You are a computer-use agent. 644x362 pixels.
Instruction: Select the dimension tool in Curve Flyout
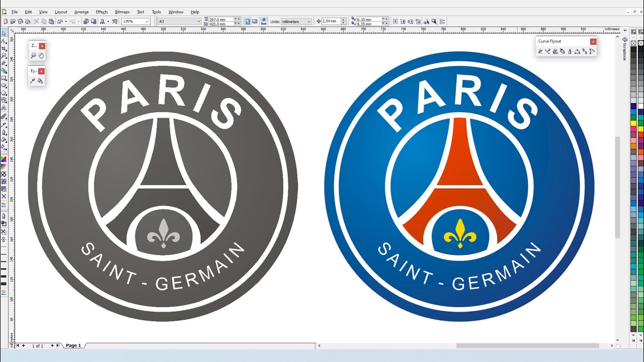(592, 51)
